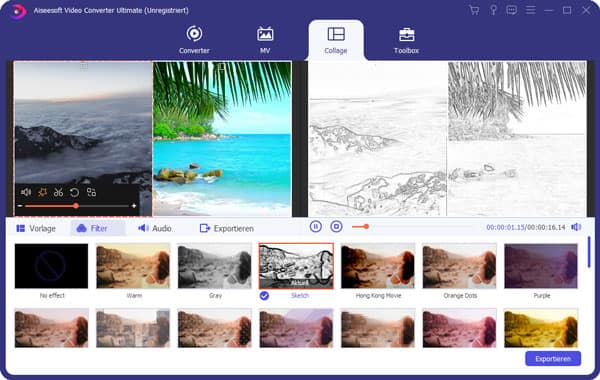
Task: Stop the preview playback
Action: click(336, 227)
